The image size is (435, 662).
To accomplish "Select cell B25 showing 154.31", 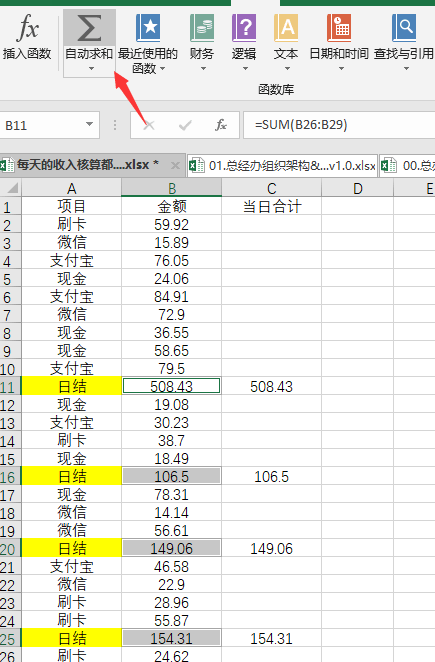I will pyautogui.click(x=171, y=639).
